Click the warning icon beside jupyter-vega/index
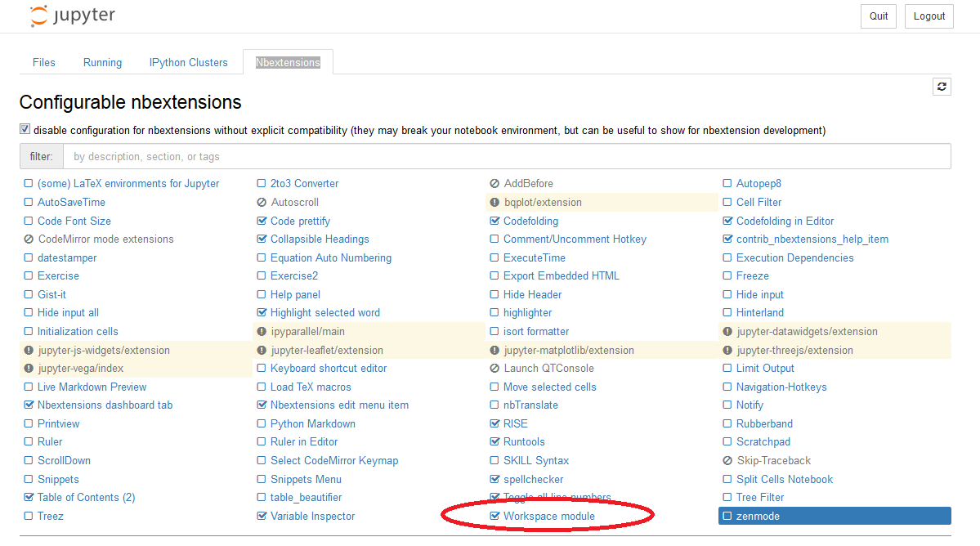980x546 pixels. (x=29, y=369)
